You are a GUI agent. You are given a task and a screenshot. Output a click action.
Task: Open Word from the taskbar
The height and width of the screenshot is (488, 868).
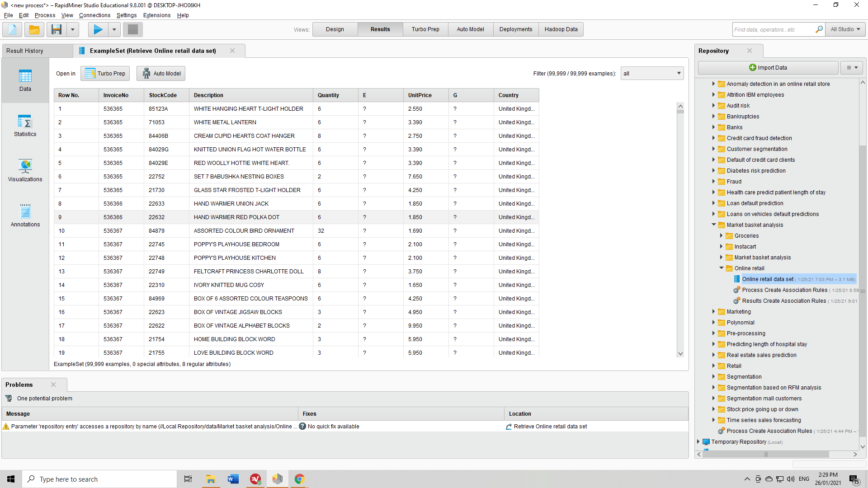[233, 479]
